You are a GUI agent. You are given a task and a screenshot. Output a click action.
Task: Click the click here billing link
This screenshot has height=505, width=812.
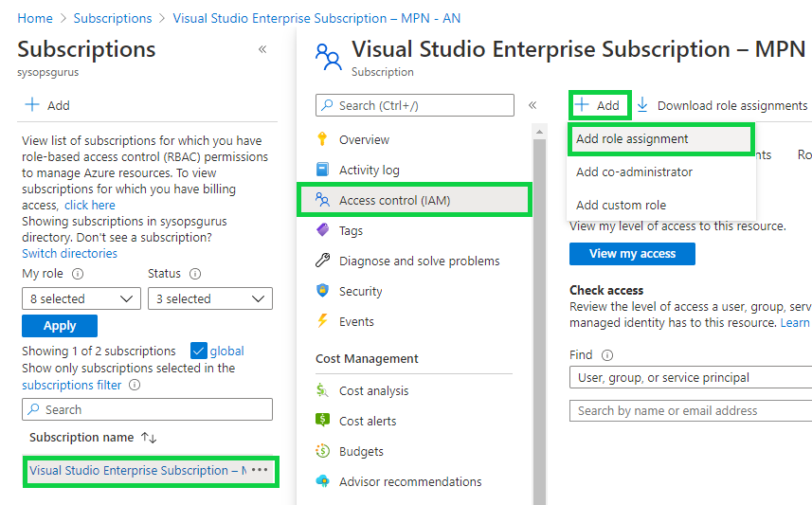[90, 205]
